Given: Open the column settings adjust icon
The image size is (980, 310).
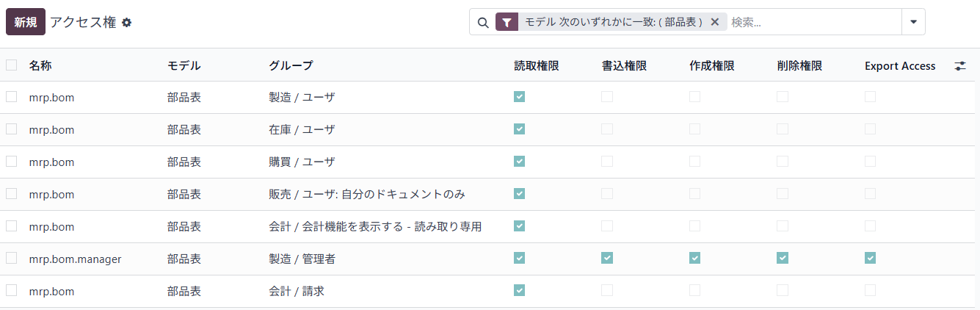Looking at the screenshot, I should point(959,66).
